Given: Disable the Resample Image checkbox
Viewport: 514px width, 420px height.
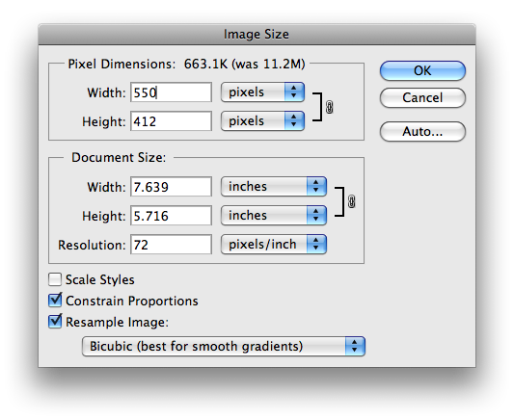Looking at the screenshot, I should point(55,322).
